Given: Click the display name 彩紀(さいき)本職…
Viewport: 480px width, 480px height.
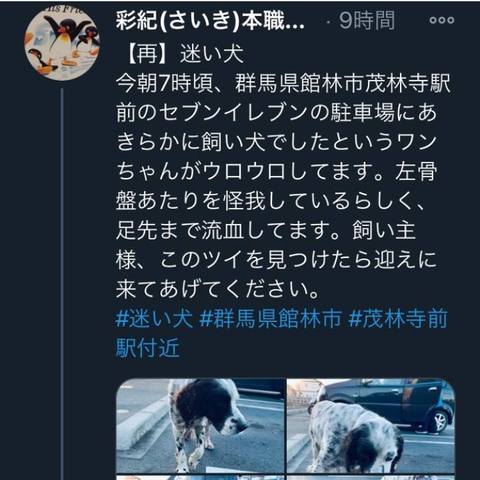Looking at the screenshot, I should [x=210, y=21].
